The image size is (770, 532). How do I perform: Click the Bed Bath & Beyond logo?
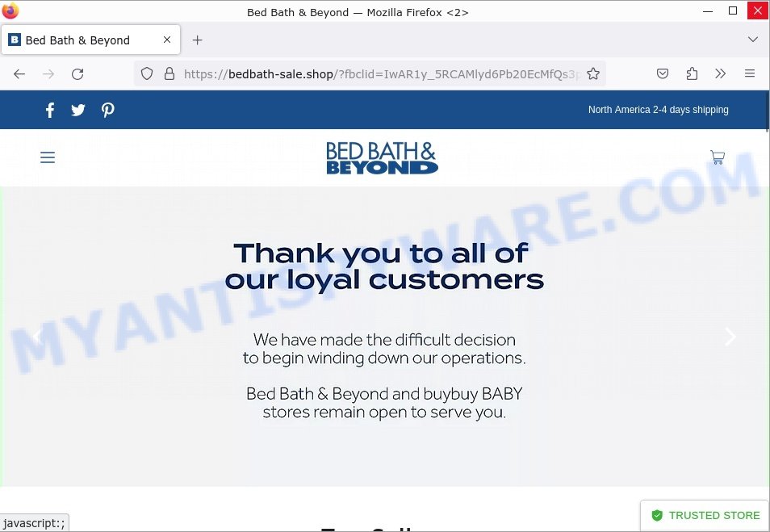click(382, 157)
